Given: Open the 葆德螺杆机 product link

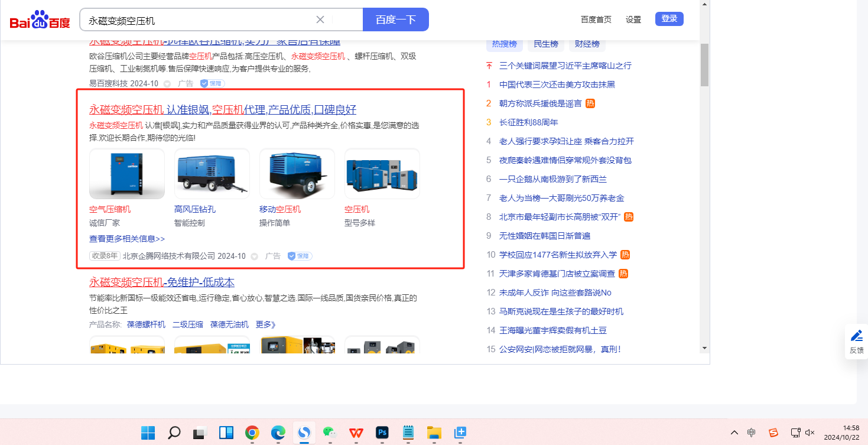Looking at the screenshot, I should point(146,324).
